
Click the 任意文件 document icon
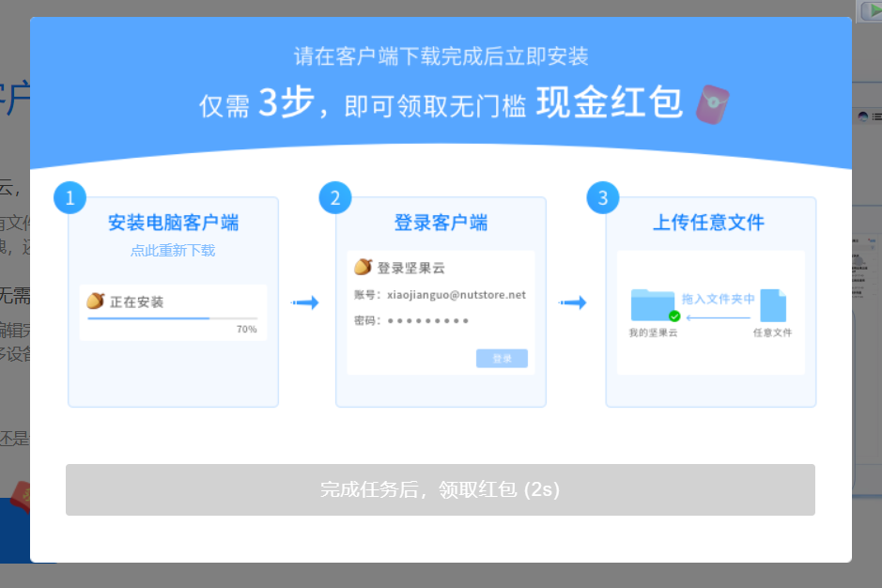pos(773,305)
